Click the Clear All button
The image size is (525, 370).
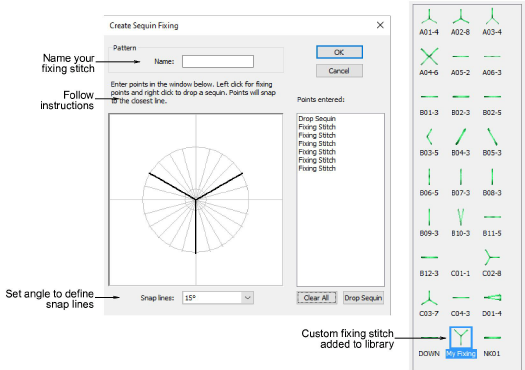point(316,298)
